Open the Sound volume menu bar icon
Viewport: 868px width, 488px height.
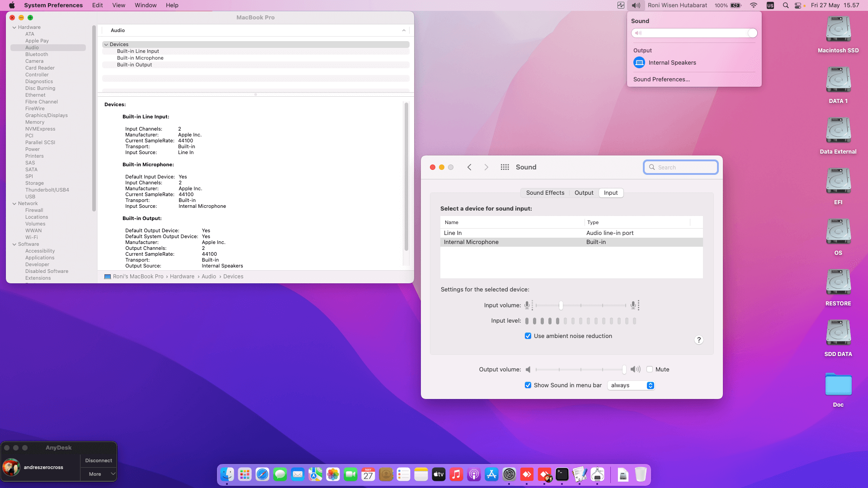coord(636,5)
